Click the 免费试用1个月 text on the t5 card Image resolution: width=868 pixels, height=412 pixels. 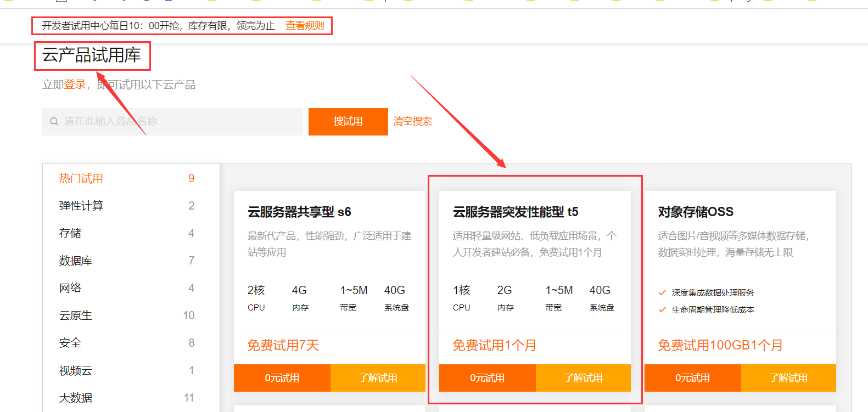point(495,345)
